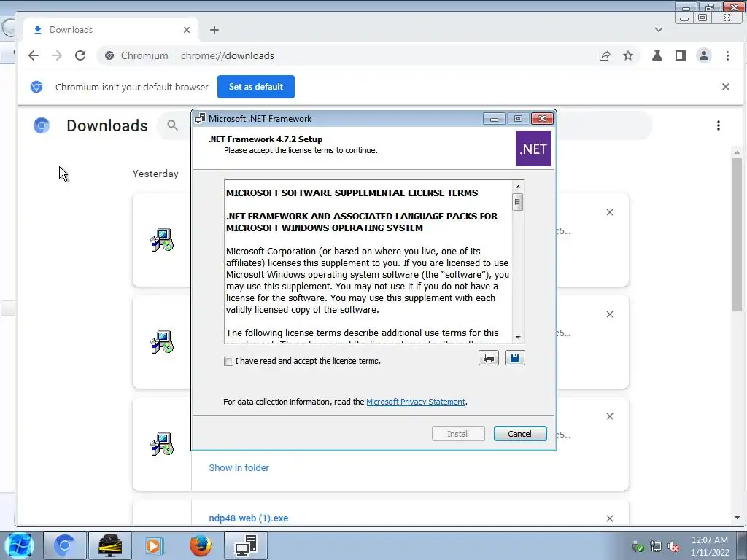Switch to .NET setup taskbar button
This screenshot has height=560, width=747.
[246, 545]
